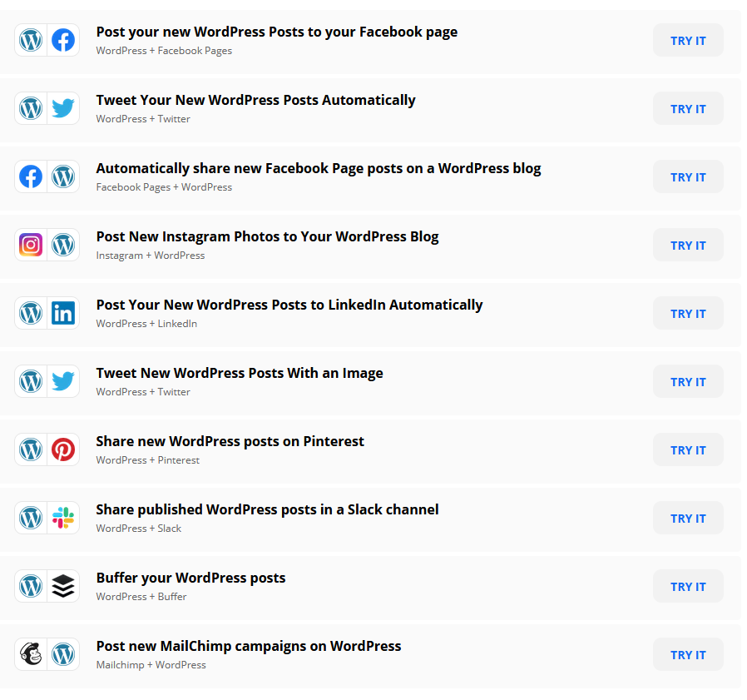Click the Mailchimp monkey icon

click(x=31, y=653)
